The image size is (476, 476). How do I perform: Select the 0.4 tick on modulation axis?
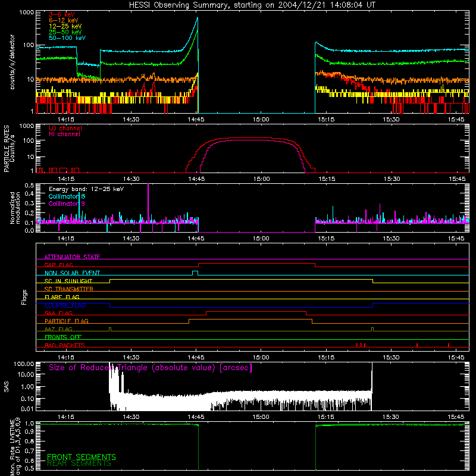pyautogui.click(x=29, y=193)
